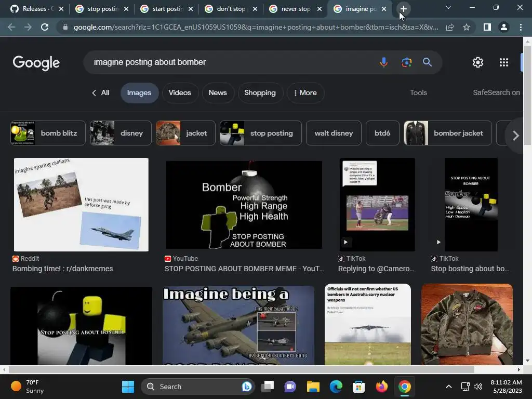Click the browser back arrow
532x399 pixels.
pyautogui.click(x=11, y=27)
